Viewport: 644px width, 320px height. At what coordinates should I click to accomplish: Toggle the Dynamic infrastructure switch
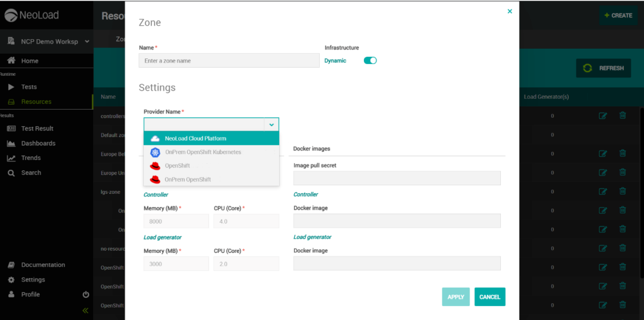[370, 61]
